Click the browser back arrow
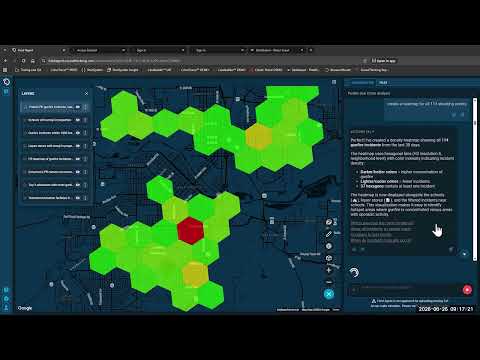480x360 pixels. 5,61
